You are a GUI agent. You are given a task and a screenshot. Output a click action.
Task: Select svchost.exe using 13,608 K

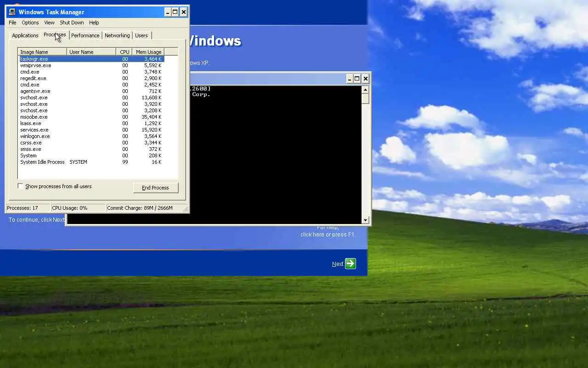pyautogui.click(x=91, y=98)
